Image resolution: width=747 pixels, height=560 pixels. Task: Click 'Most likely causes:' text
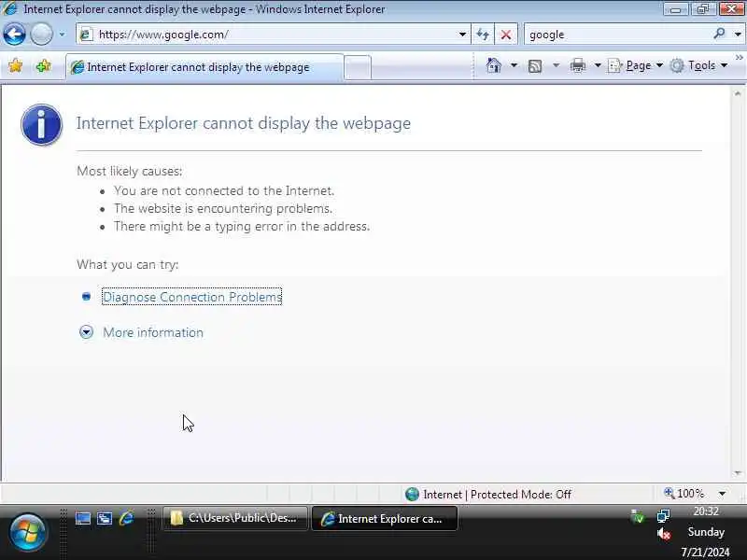[130, 171]
